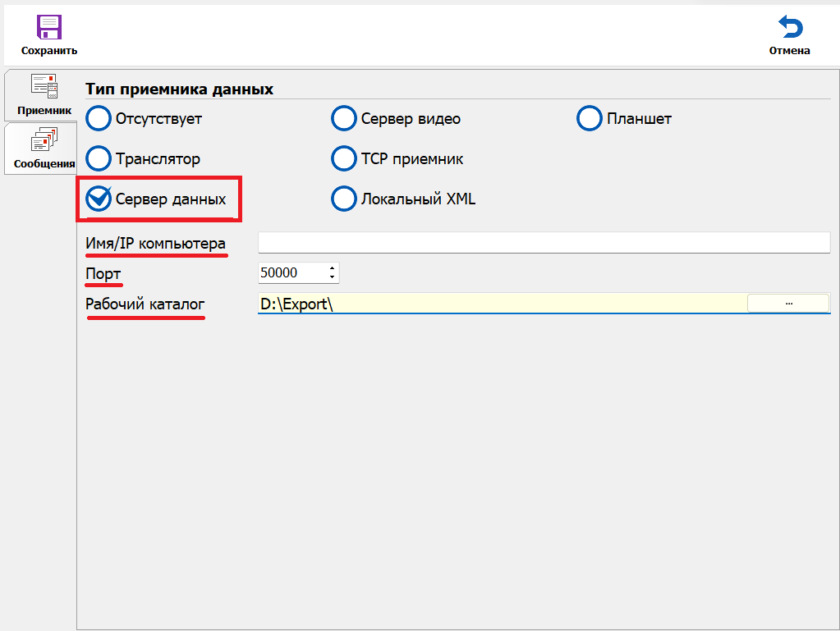
Task: Pick the Сервер видео option
Action: click(x=343, y=119)
